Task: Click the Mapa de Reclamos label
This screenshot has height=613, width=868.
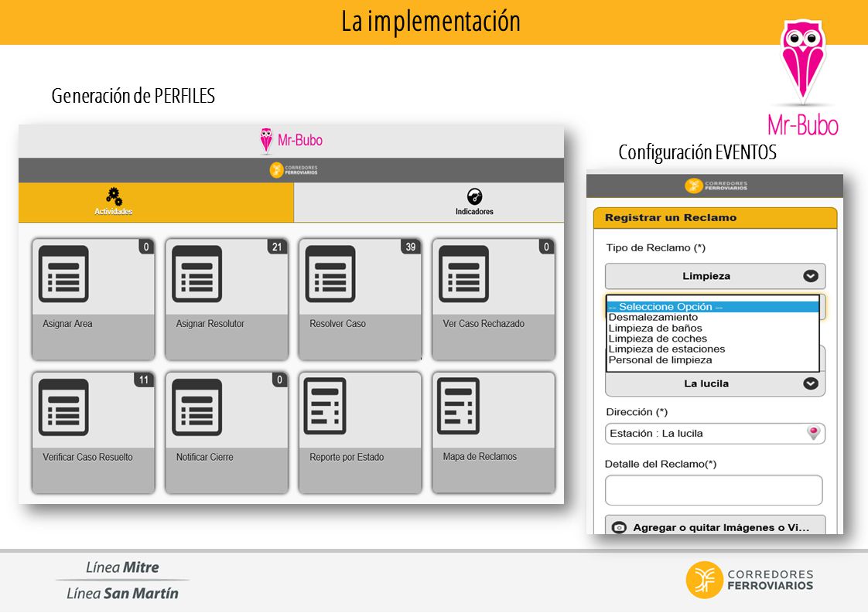Action: (480, 456)
